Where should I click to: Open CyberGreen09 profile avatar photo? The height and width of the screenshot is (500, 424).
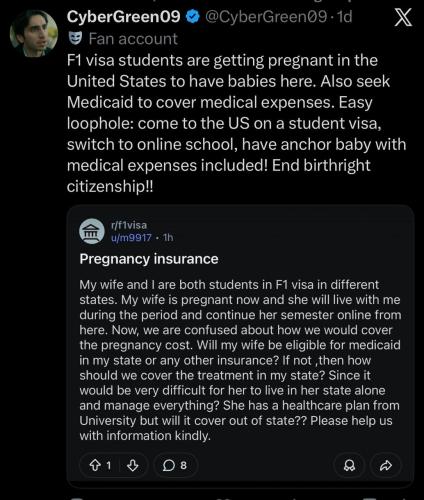(34, 34)
